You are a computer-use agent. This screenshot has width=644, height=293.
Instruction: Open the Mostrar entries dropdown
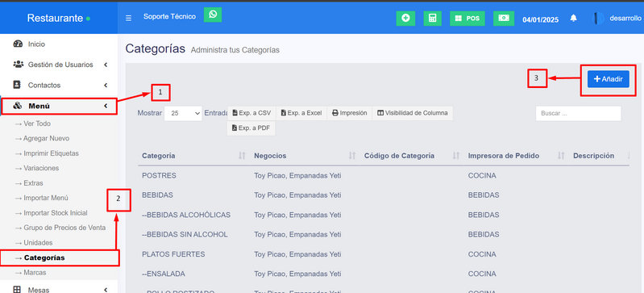click(183, 113)
